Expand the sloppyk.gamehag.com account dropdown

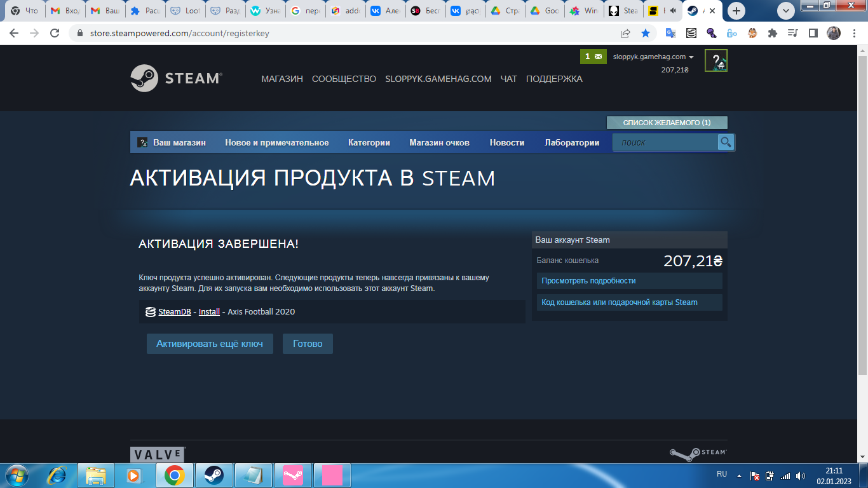pos(653,57)
